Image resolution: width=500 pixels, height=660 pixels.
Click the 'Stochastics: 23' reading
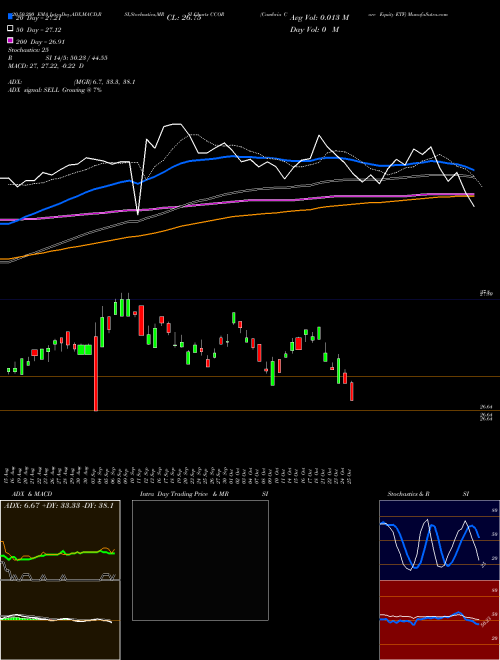[29, 50]
